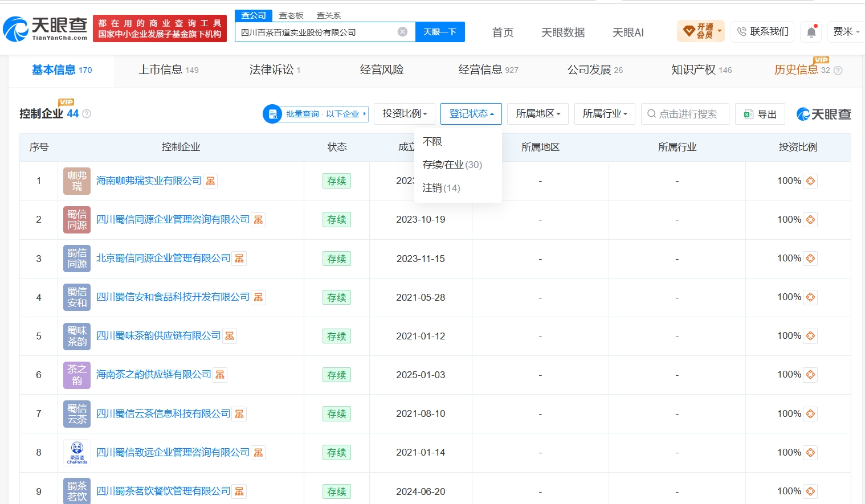Click the TianYanCha logo
This screenshot has height=504, width=865.
click(45, 28)
